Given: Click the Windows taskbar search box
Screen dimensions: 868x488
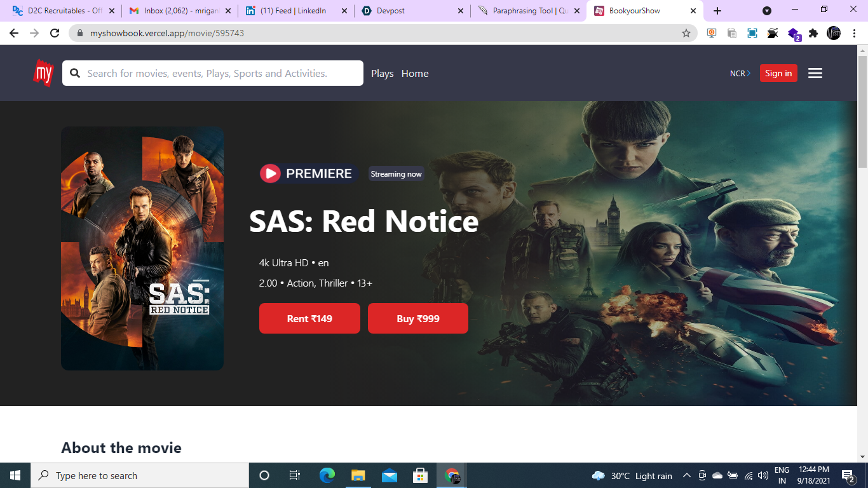Looking at the screenshot, I should 140,475.
